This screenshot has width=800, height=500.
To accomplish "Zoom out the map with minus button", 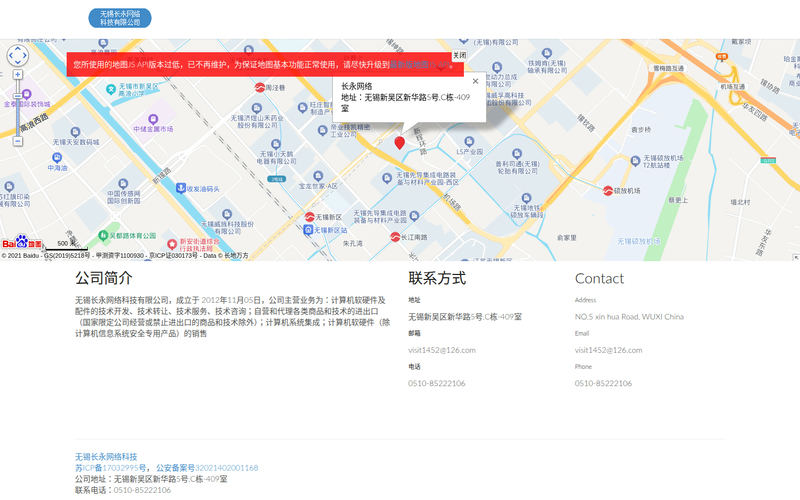I will point(18,141).
